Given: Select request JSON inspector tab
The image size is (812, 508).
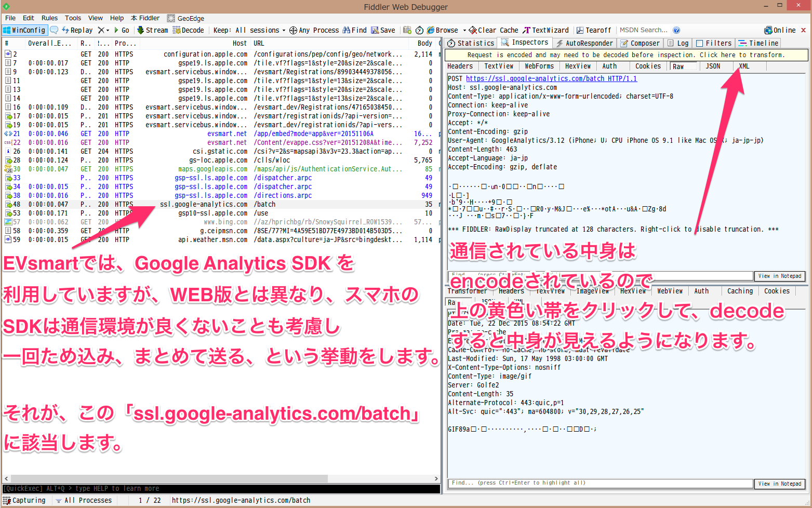Looking at the screenshot, I should 713,66.
